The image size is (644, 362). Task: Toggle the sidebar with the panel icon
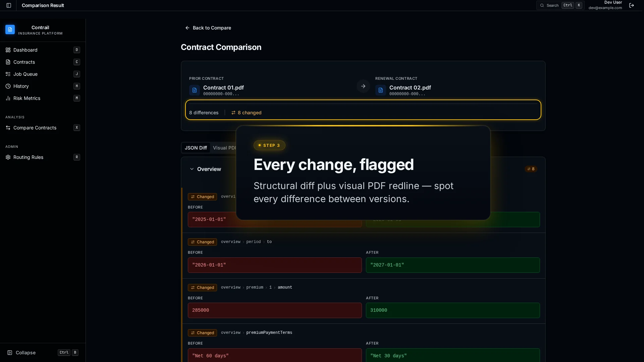pos(8,5)
